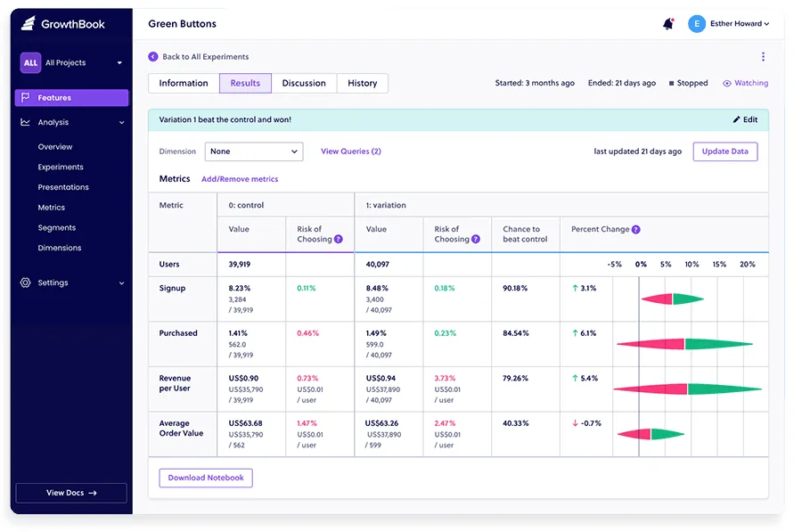Open View Queries (2) link

pos(351,151)
